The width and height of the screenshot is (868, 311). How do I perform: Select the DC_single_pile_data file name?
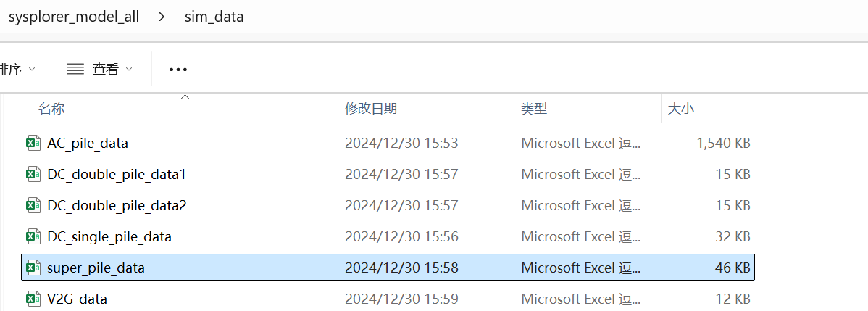[109, 237]
